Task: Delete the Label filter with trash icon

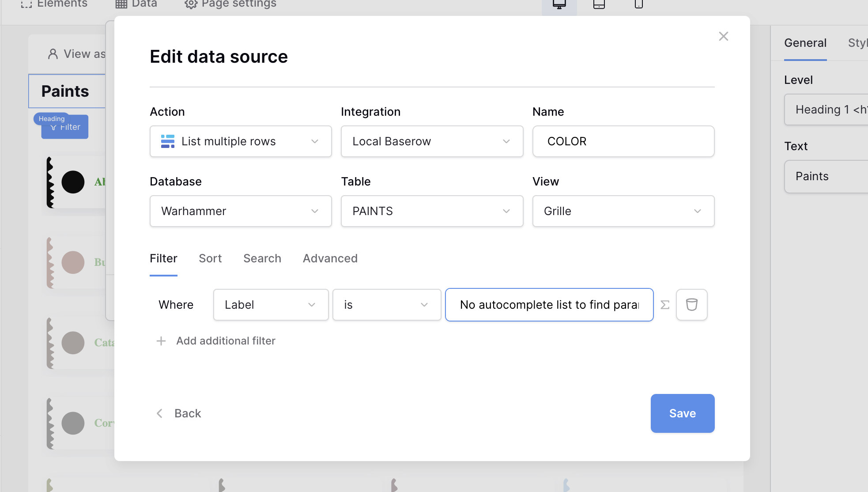Action: [691, 305]
